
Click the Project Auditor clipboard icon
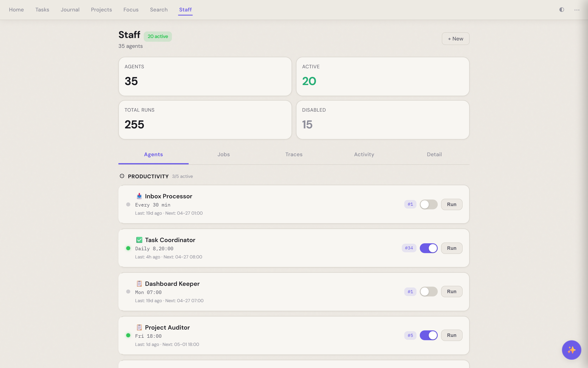coord(139,327)
